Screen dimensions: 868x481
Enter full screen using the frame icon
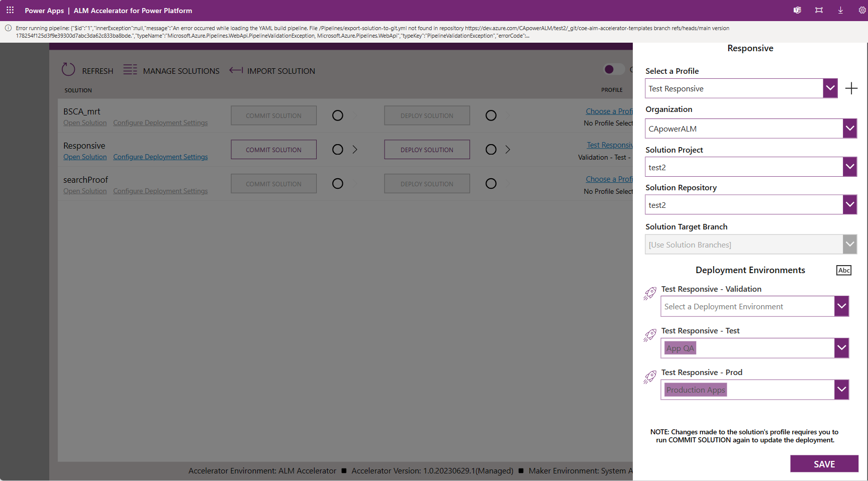pyautogui.click(x=819, y=10)
